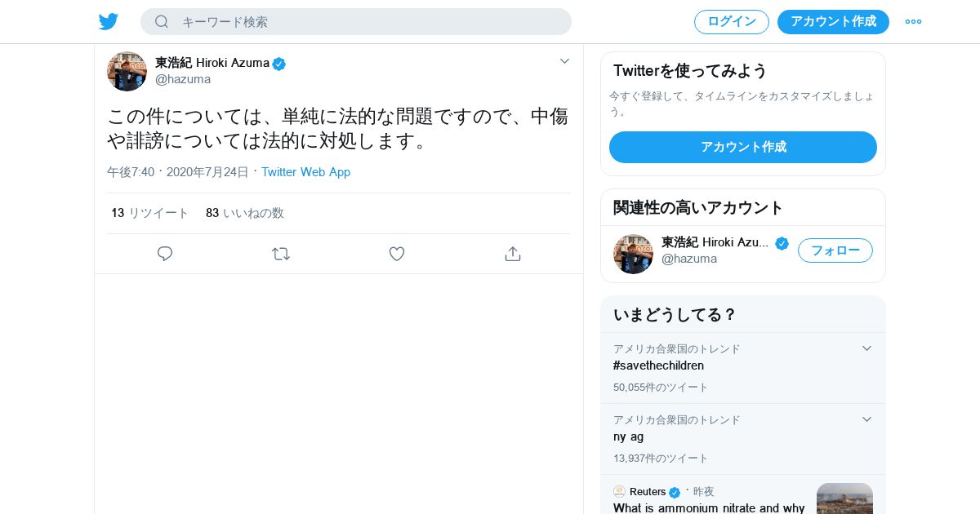Open options for ny ag trend
The image size is (980, 514).
pos(866,419)
